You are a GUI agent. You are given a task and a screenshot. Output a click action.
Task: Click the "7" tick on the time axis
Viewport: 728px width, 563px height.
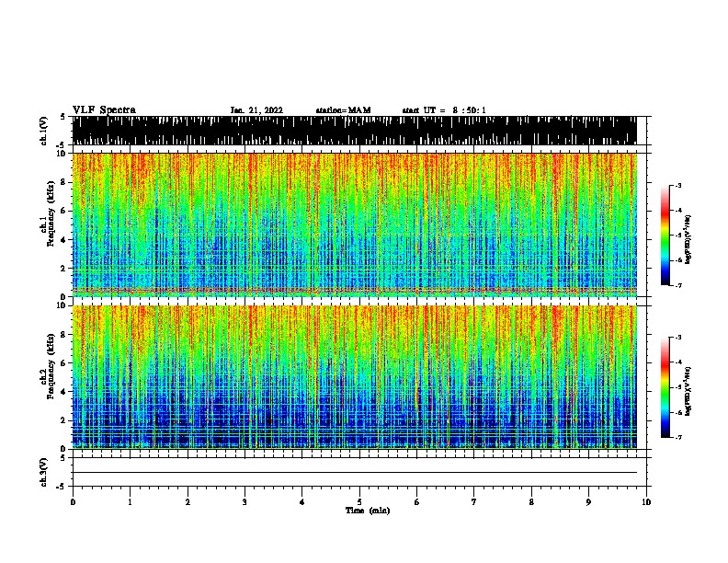click(474, 502)
